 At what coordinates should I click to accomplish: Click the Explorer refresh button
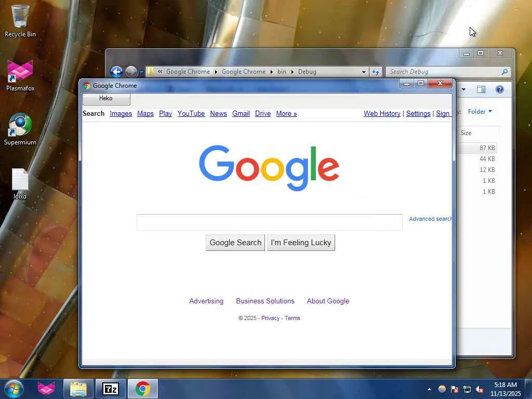pos(376,72)
